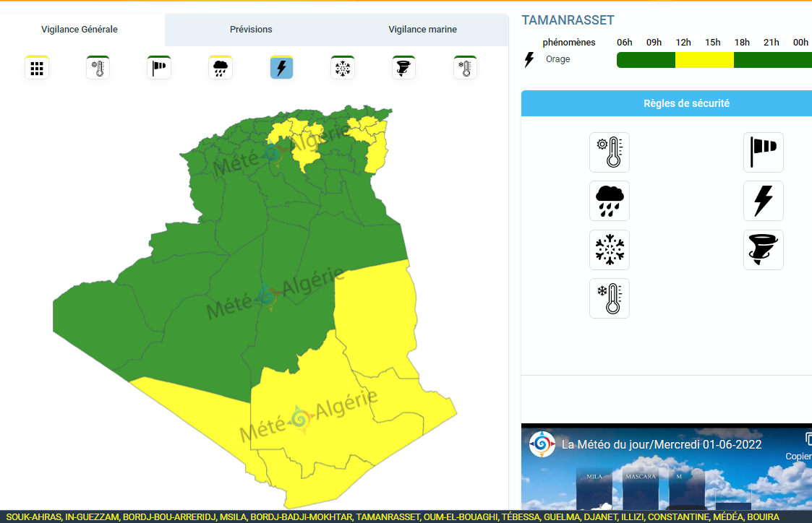Select the cold temperature filter above the map
Viewport: 812px width, 523px height.
coord(465,68)
